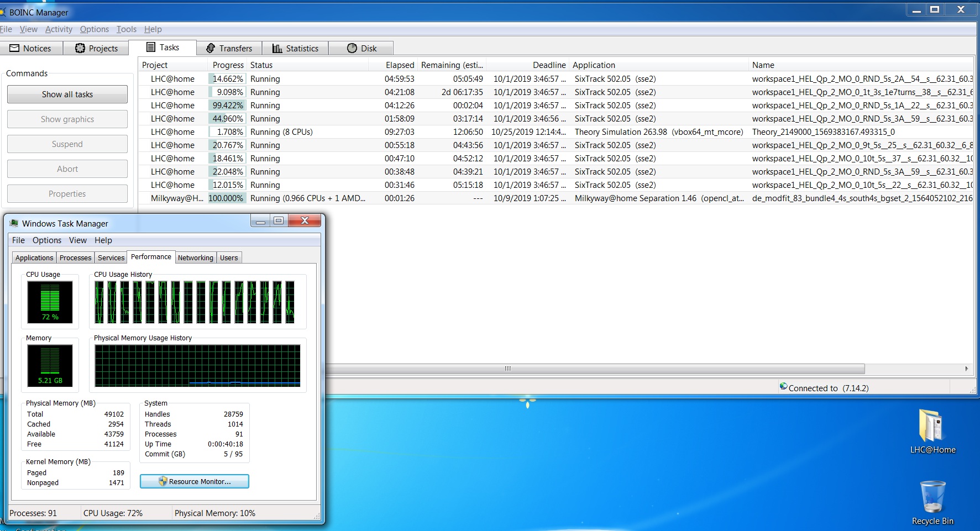Switch to the Processes tab in Task Manager

click(x=76, y=257)
